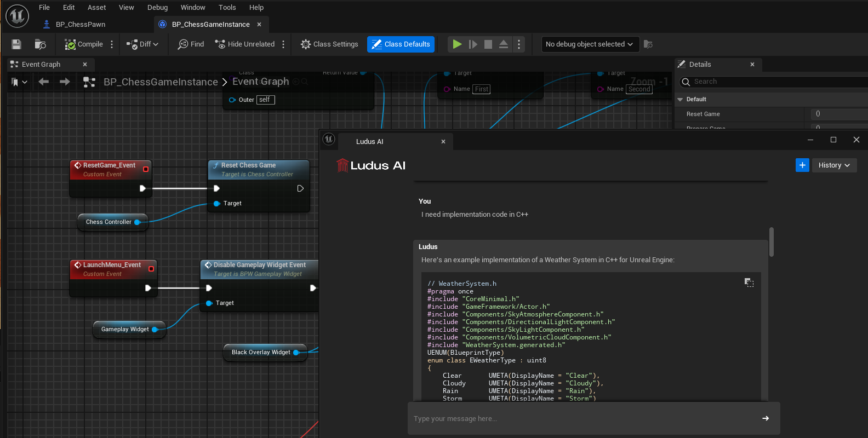Image resolution: width=868 pixels, height=438 pixels.
Task: Open the Diff dropdown
Action: coord(142,44)
